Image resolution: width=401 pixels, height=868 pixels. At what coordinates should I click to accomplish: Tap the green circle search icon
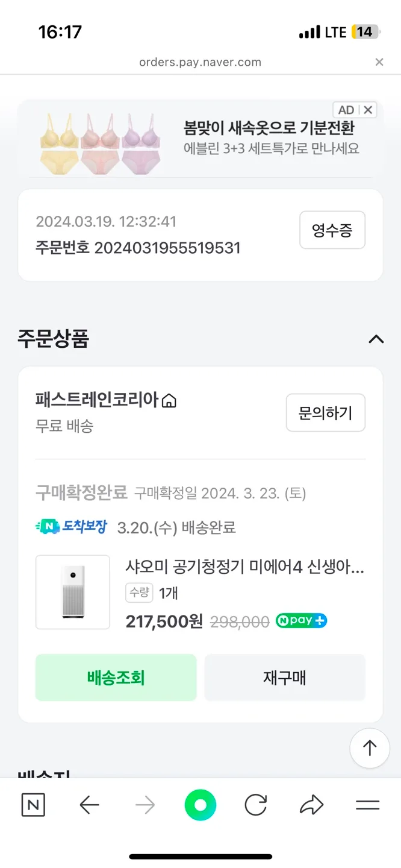point(200,805)
